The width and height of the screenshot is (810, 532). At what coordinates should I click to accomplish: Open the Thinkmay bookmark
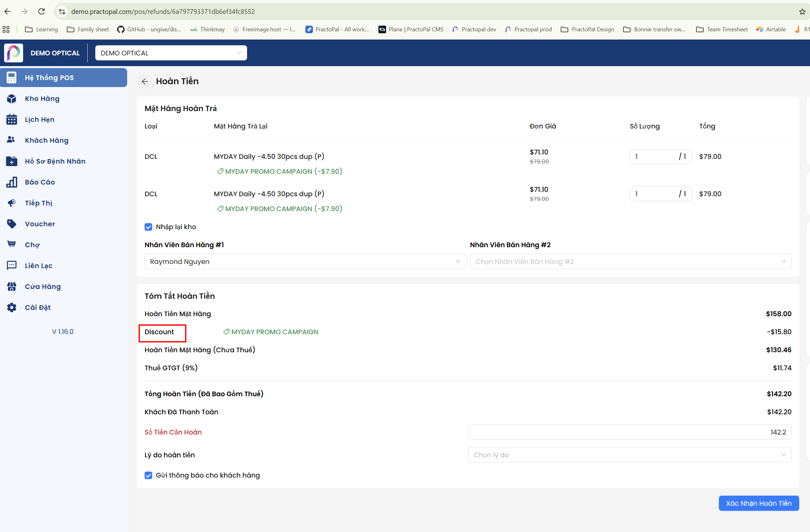pos(207,29)
